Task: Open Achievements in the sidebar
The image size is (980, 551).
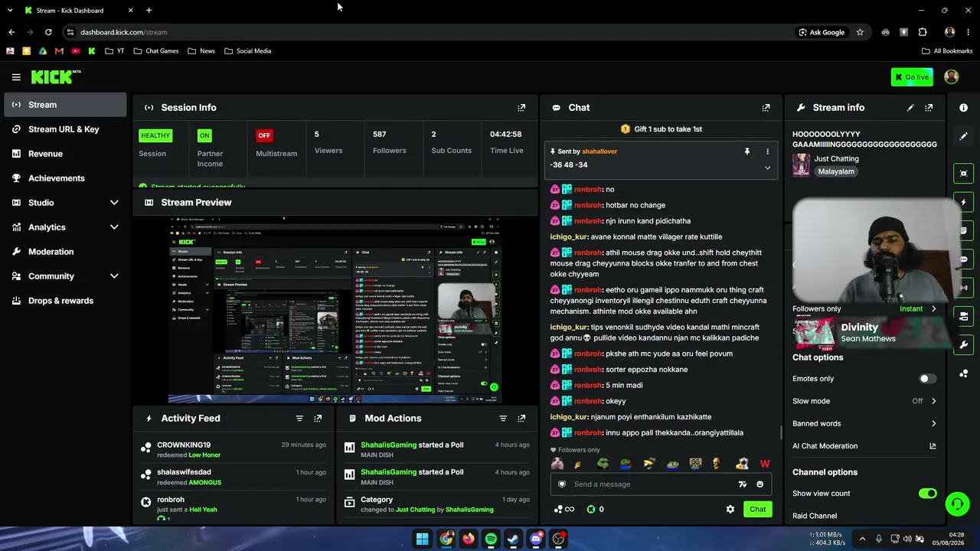Action: pyautogui.click(x=65, y=178)
